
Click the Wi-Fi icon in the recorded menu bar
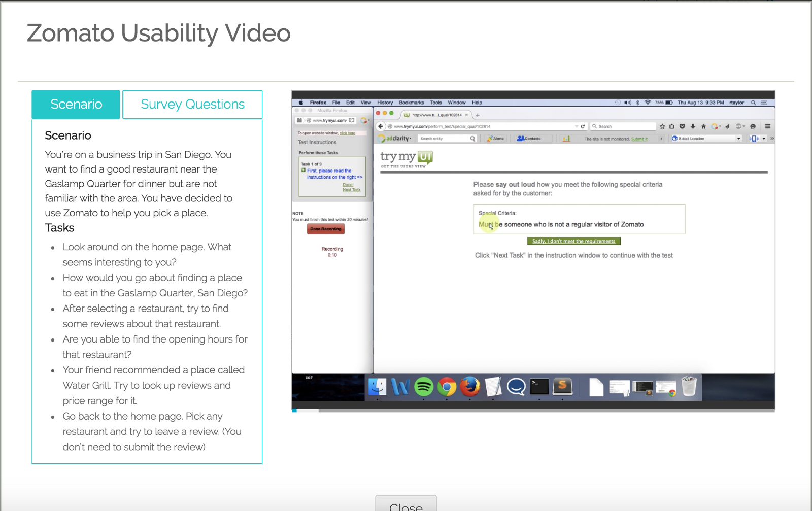click(648, 103)
